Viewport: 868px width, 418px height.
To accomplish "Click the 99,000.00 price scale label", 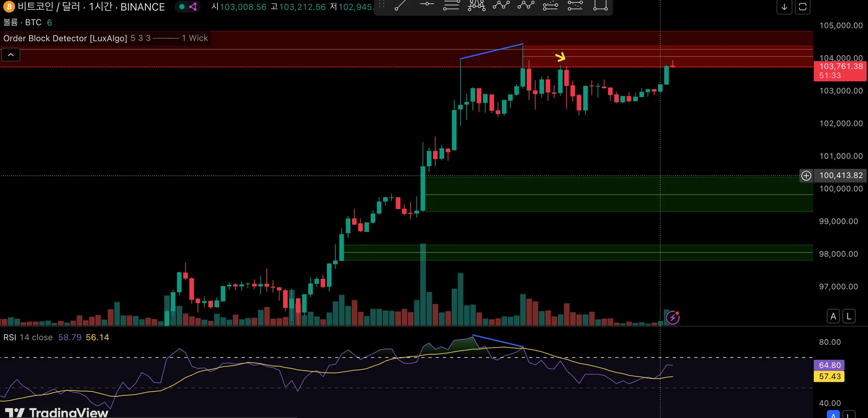I will (x=839, y=221).
